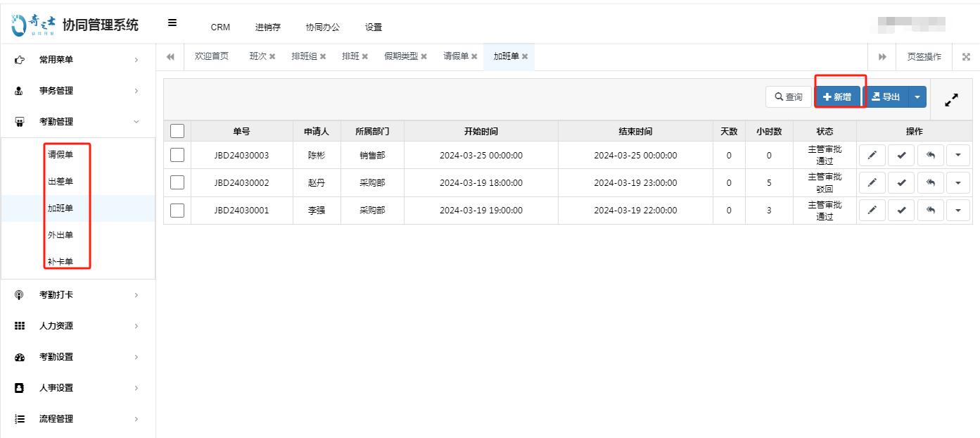Click the 新增 button to add a record

click(839, 96)
